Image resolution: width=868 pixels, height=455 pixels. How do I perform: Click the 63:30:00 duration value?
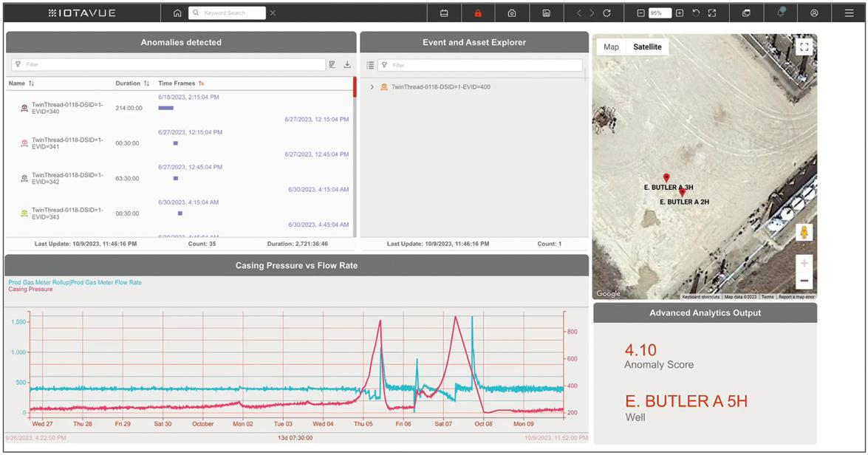127,179
